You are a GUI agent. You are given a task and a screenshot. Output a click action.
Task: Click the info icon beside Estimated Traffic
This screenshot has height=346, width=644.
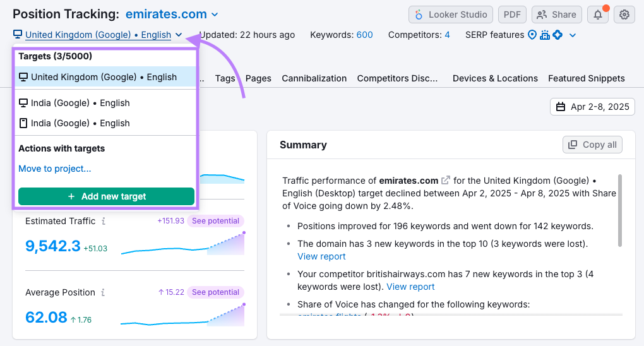(104, 222)
